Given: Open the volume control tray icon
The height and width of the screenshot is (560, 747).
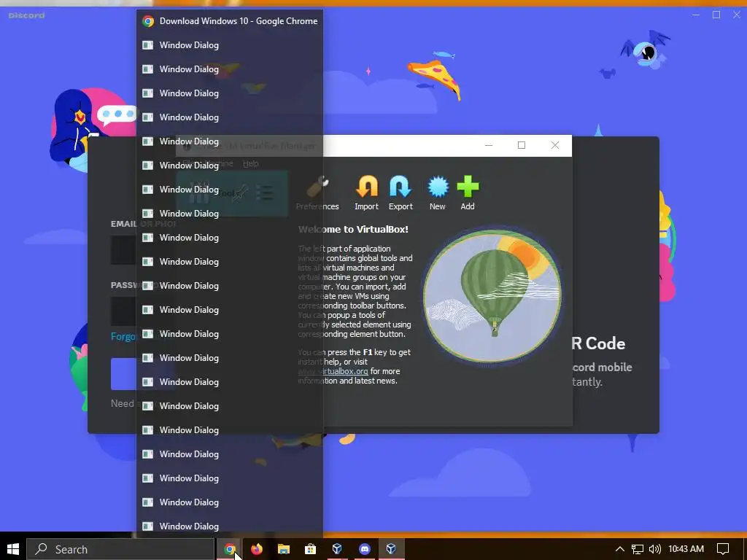Looking at the screenshot, I should tap(655, 549).
